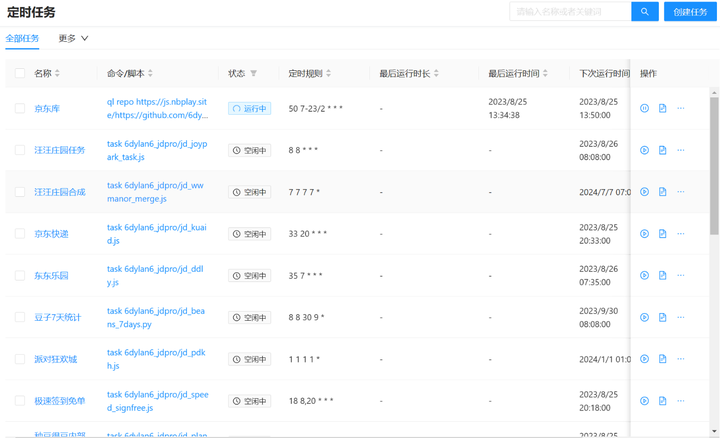This screenshot has height=438, width=720.
Task: View log of 派对狂欢城
Action: 662,359
